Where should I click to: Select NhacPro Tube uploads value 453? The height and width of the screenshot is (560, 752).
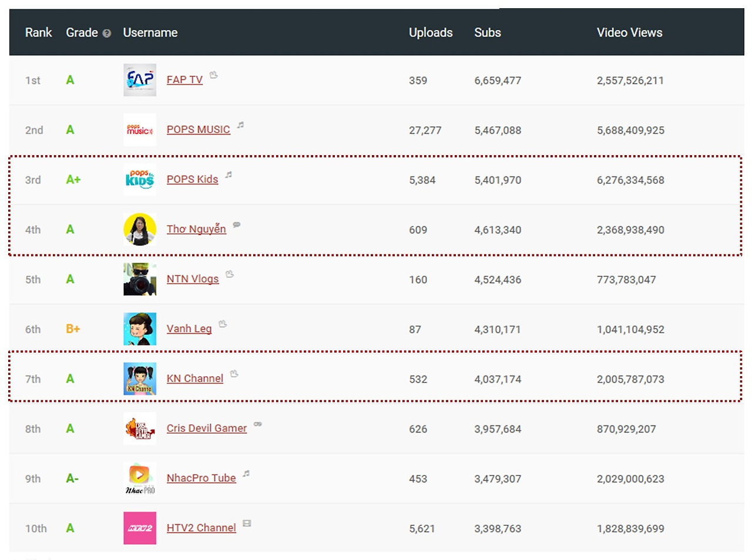(x=418, y=479)
